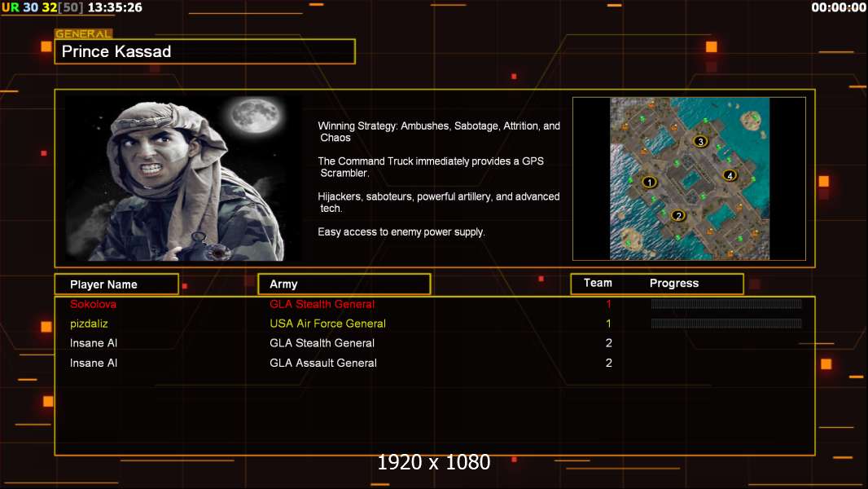Image resolution: width=868 pixels, height=489 pixels.
Task: Click the Command Truck GPS Scrambler text
Action: tap(431, 167)
